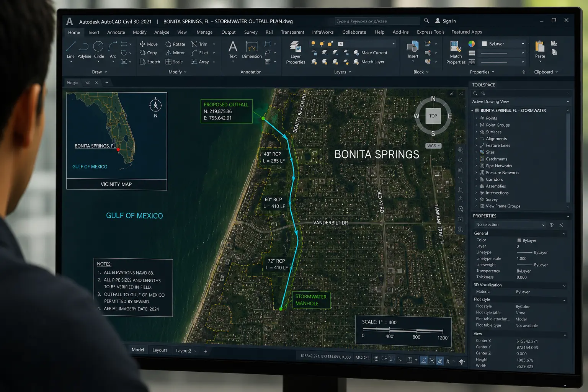Switch to the Annotate ribbon tab
Image resolution: width=588 pixels, height=392 pixels.
pos(116,33)
